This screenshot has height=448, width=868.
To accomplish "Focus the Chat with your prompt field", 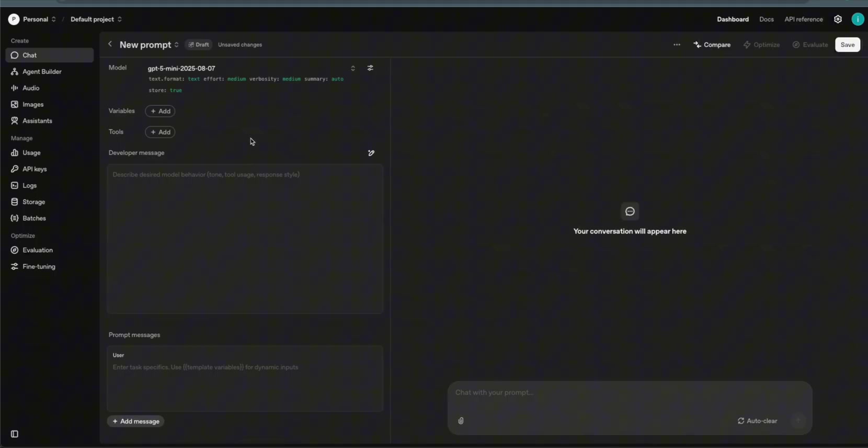I will 630,393.
